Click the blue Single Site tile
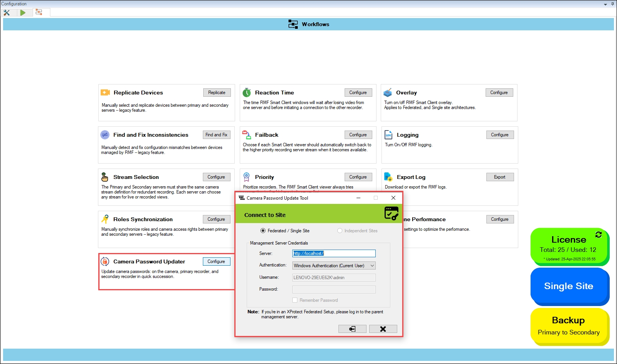Image resolution: width=617 pixels, height=364 pixels. (x=569, y=286)
